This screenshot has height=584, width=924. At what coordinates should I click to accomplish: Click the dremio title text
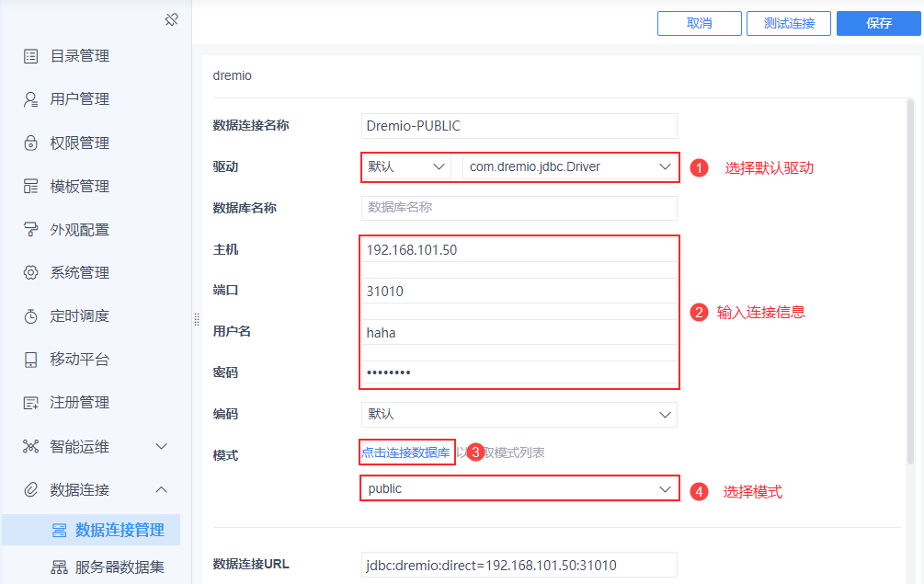pyautogui.click(x=233, y=75)
